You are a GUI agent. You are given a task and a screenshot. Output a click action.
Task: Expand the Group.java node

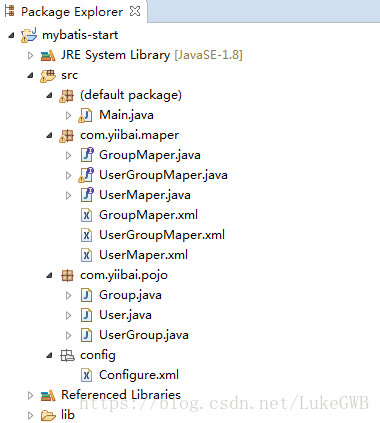point(68,295)
